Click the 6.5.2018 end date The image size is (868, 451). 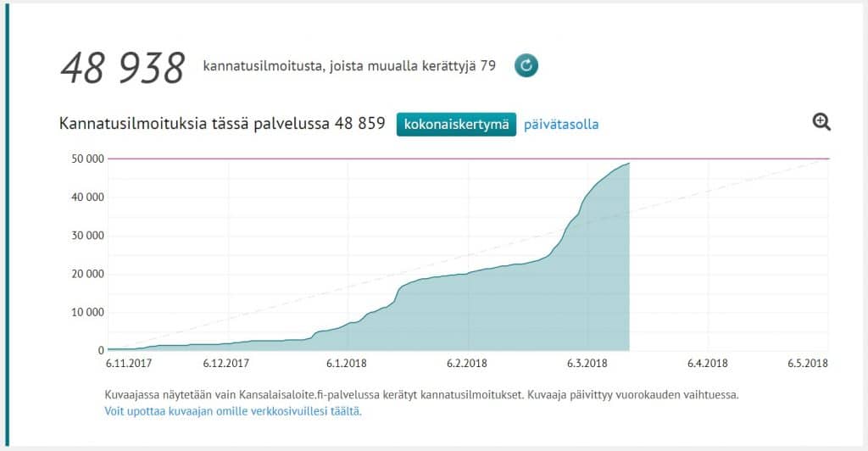[807, 364]
